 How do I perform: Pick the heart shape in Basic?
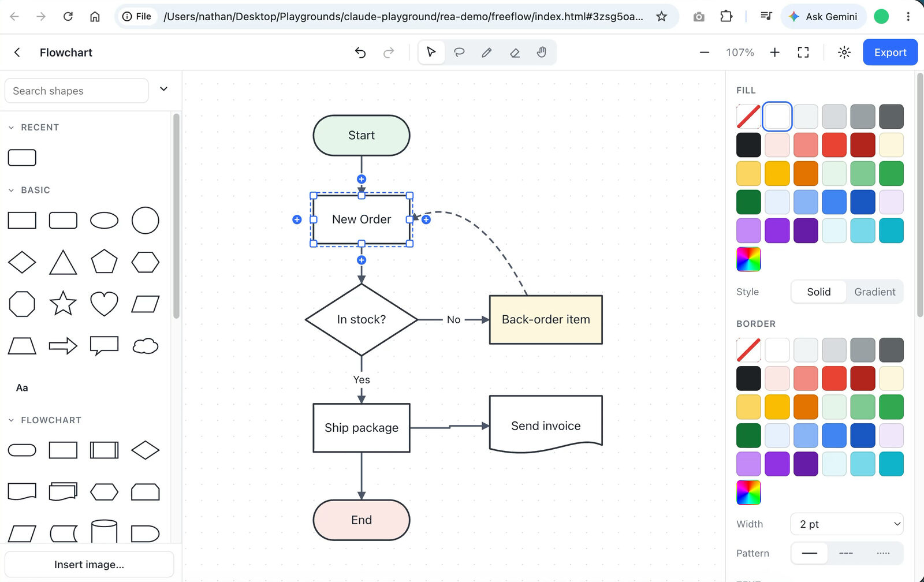pyautogui.click(x=104, y=304)
